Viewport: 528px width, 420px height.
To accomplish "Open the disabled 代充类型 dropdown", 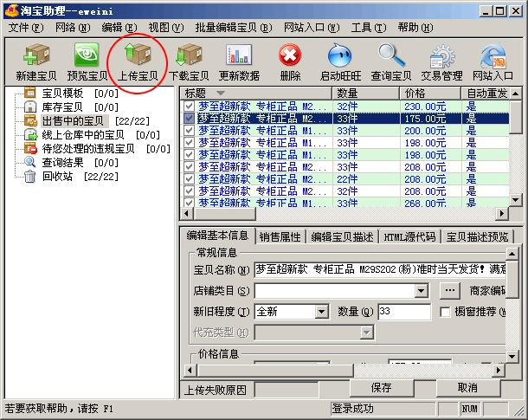I will (366, 333).
